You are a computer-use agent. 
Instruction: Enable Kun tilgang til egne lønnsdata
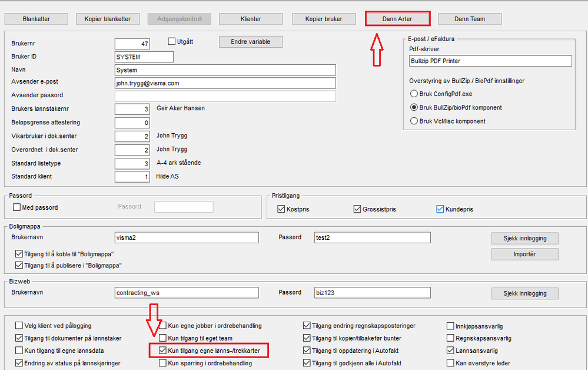[x=19, y=351]
